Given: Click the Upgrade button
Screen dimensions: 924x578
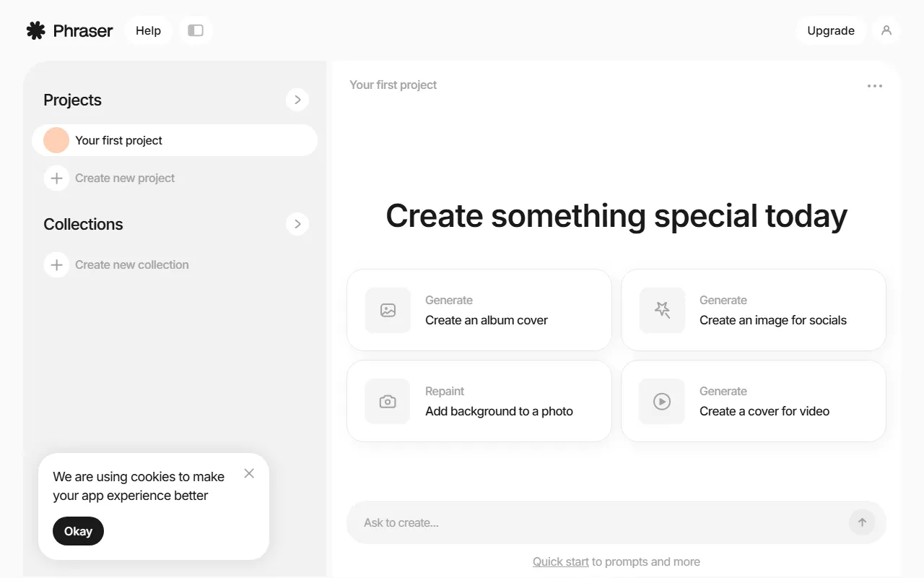Looking at the screenshot, I should point(830,30).
